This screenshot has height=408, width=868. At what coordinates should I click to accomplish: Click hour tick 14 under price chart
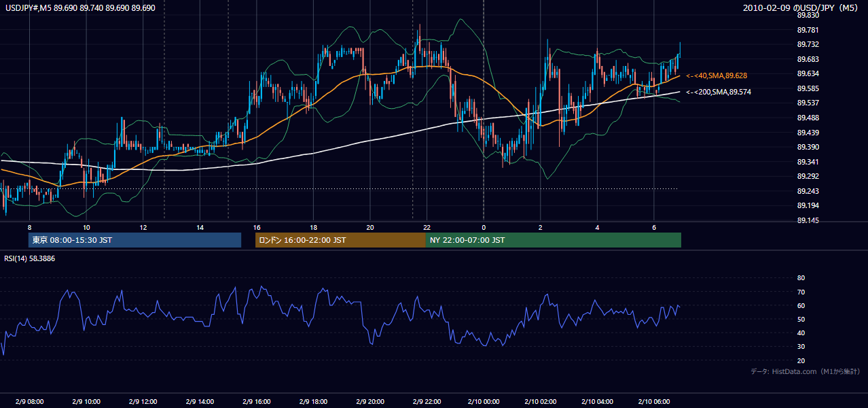200,227
